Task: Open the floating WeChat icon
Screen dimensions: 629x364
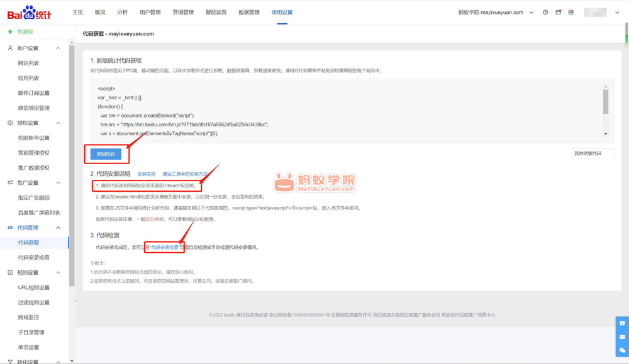Action: [622, 350]
